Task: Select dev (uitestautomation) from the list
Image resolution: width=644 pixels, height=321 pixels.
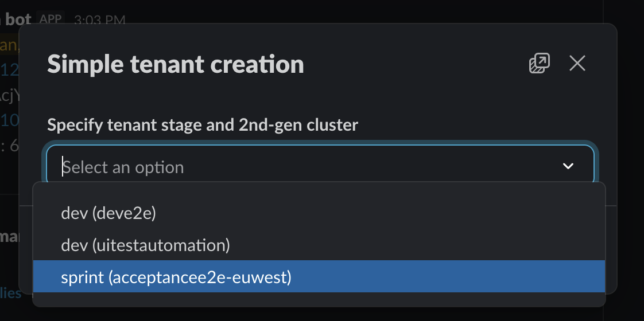Action: pyautogui.click(x=145, y=245)
